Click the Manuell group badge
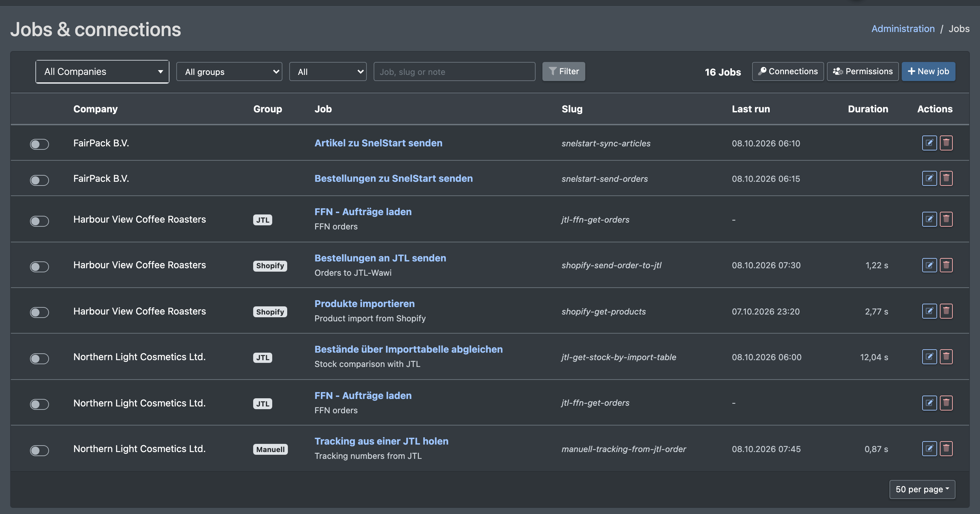Image resolution: width=980 pixels, height=514 pixels. (x=271, y=449)
